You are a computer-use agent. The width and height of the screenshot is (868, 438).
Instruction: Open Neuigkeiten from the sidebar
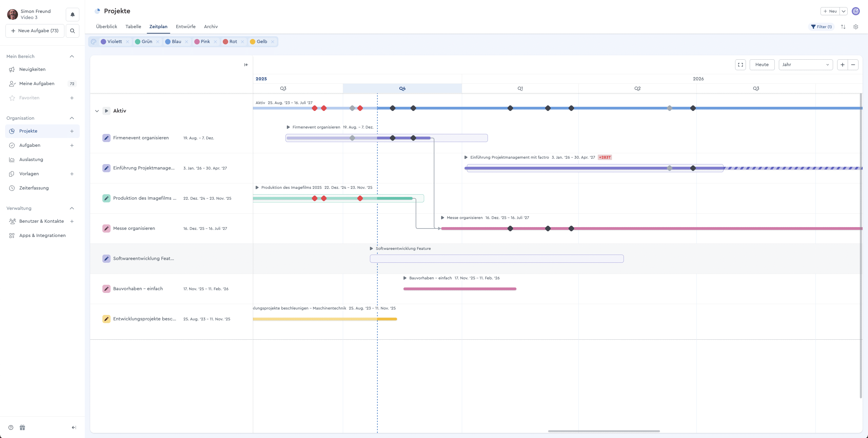(x=32, y=69)
